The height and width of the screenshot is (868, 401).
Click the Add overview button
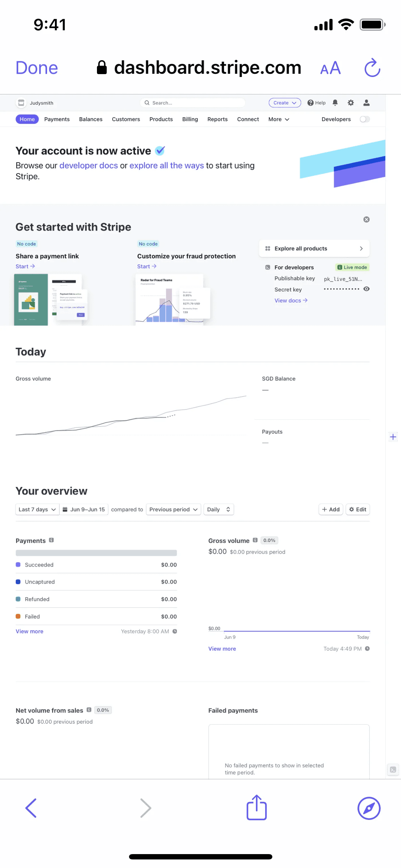tap(331, 510)
